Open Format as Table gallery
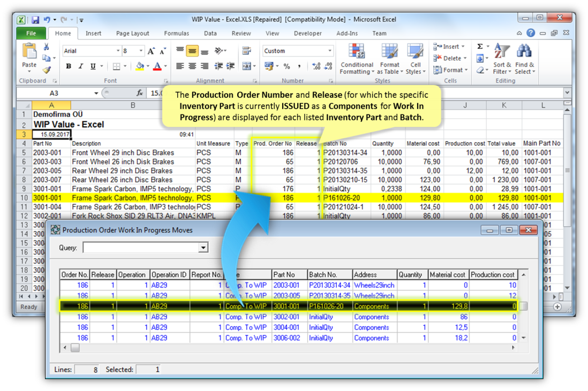The height and width of the screenshot is (391, 588). pos(390,58)
